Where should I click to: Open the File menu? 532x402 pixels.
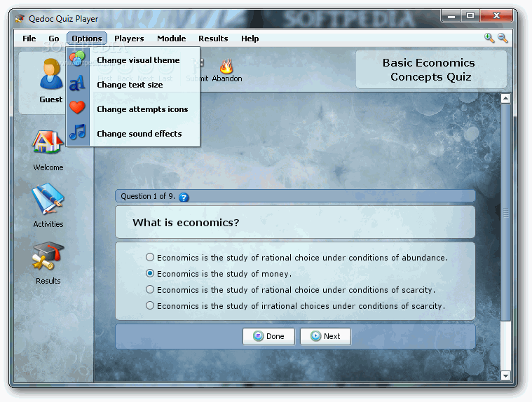pos(29,39)
